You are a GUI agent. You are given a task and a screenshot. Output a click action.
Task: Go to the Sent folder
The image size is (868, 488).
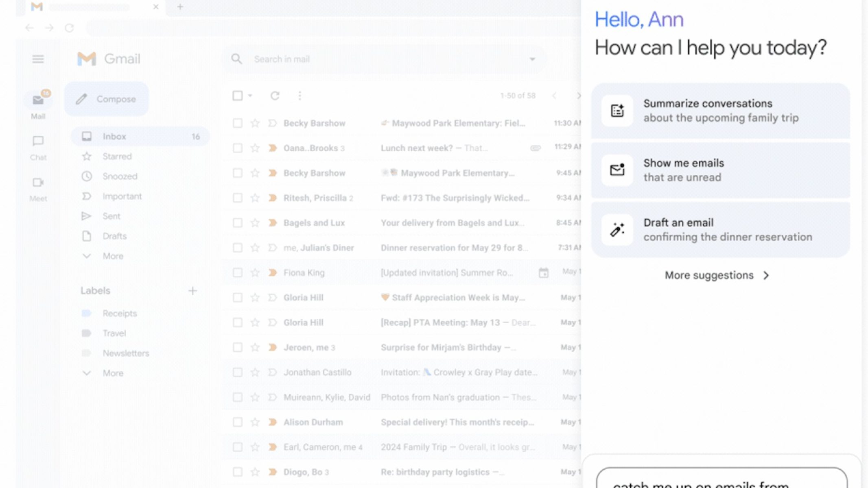coord(112,216)
